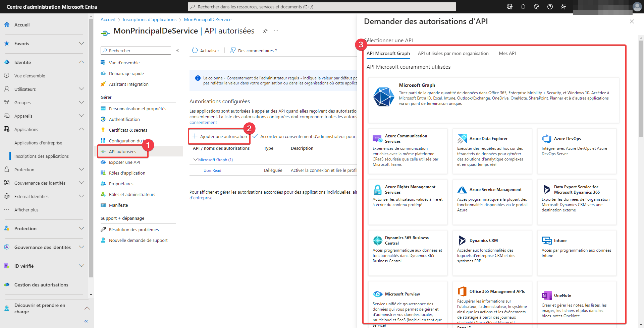This screenshot has height=328, width=644.
Task: Click the info icon in the banner
Action: [198, 78]
